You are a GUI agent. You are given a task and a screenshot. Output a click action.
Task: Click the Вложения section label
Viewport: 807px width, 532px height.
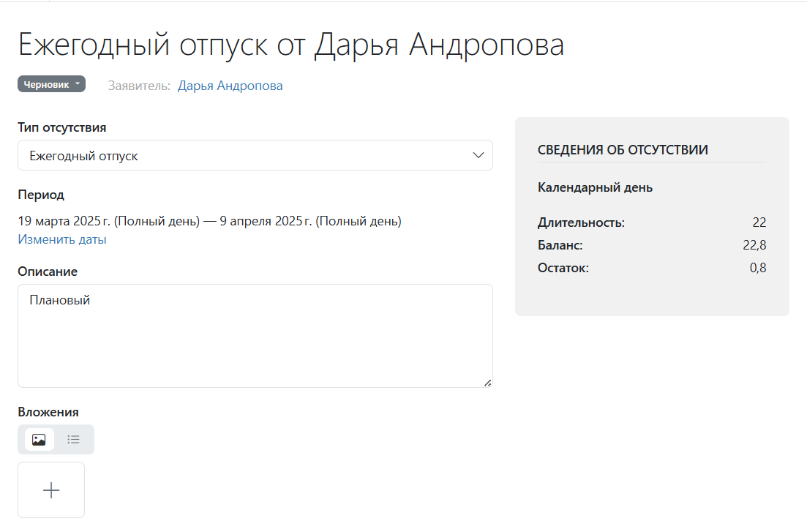[48, 412]
